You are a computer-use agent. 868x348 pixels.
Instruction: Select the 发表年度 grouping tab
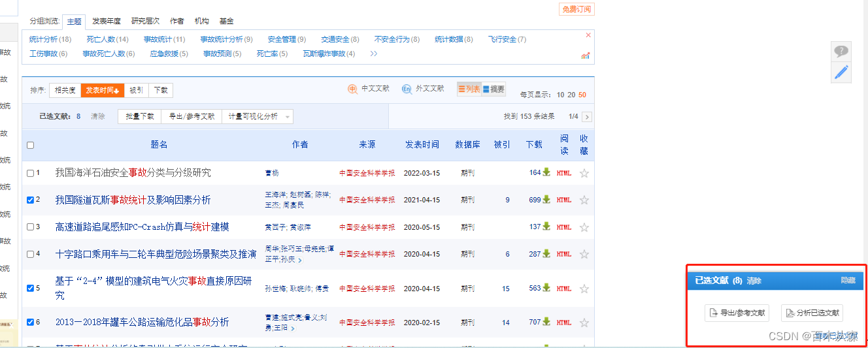[x=107, y=22]
